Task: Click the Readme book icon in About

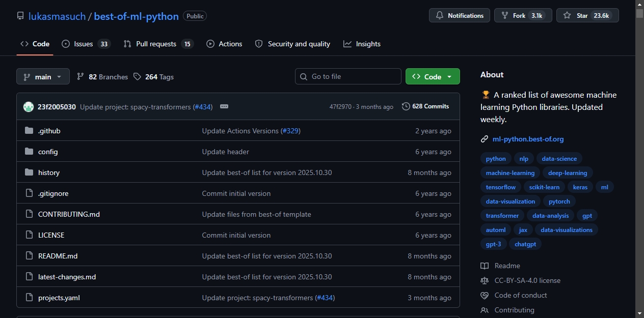Action: pos(485,266)
